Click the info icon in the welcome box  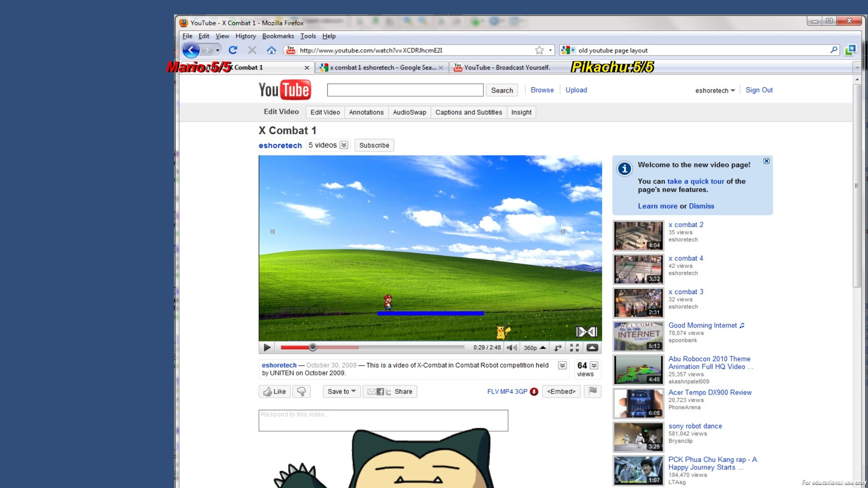click(x=624, y=169)
